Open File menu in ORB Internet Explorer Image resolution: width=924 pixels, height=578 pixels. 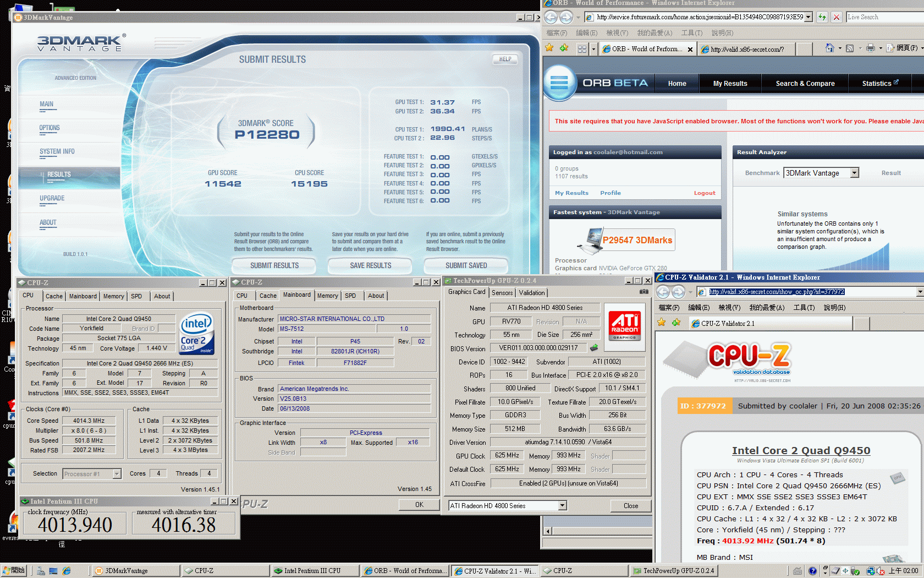click(x=556, y=33)
